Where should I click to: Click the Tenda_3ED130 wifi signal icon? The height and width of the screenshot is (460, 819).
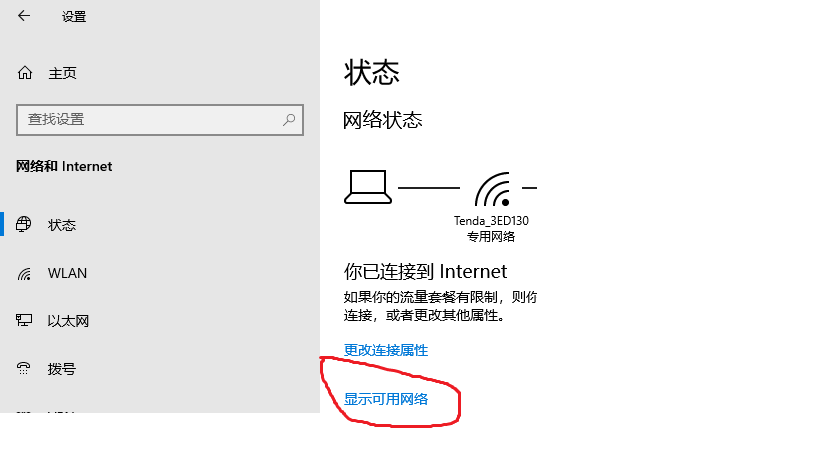(x=493, y=189)
